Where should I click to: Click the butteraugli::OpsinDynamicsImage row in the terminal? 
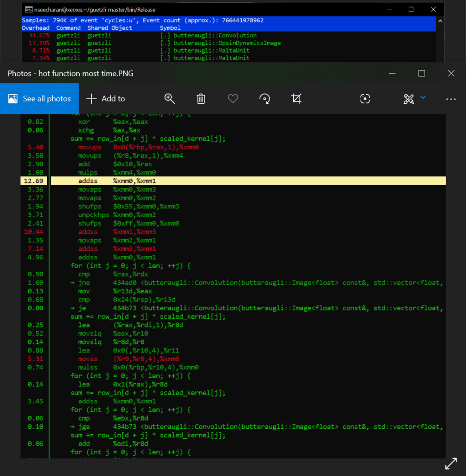point(227,43)
